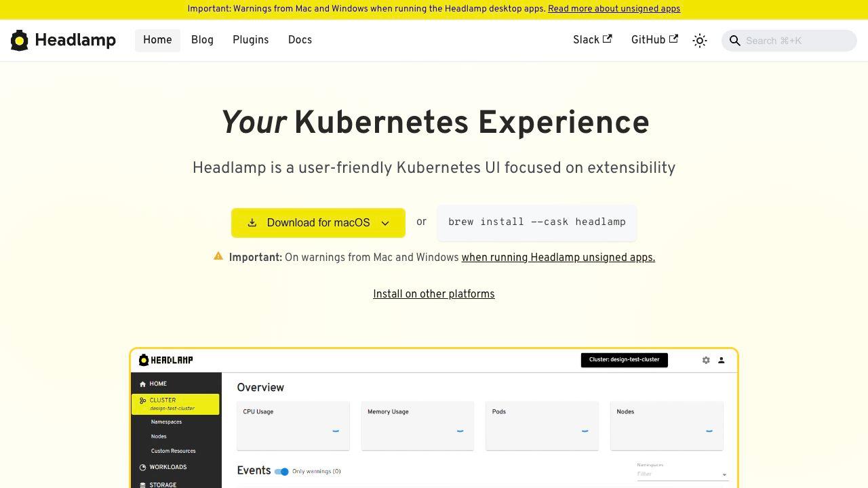Image resolution: width=868 pixels, height=488 pixels.
Task: Click the Headlamp logo inside app preview
Action: [x=166, y=360]
